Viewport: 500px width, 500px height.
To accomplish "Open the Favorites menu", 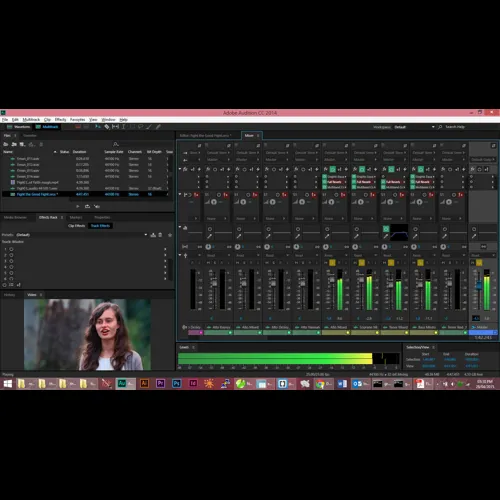I will click(x=77, y=119).
